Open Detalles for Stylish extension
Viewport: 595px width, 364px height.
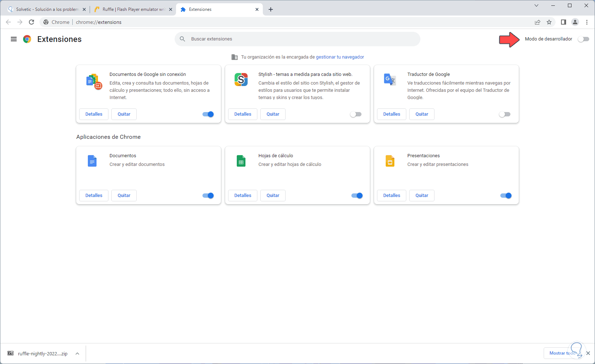coord(243,114)
